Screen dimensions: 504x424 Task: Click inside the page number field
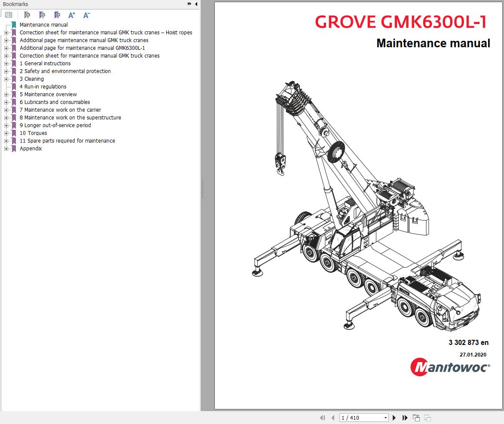tap(357, 417)
